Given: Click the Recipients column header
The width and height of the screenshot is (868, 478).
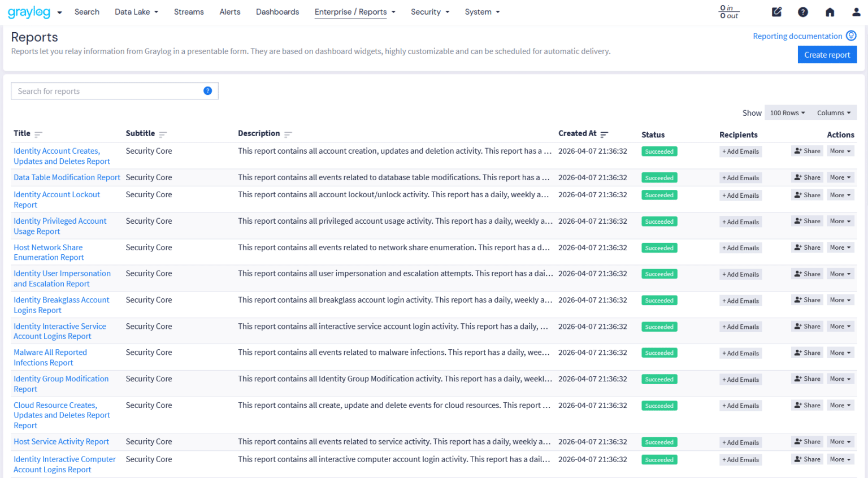Looking at the screenshot, I should pyautogui.click(x=739, y=134).
